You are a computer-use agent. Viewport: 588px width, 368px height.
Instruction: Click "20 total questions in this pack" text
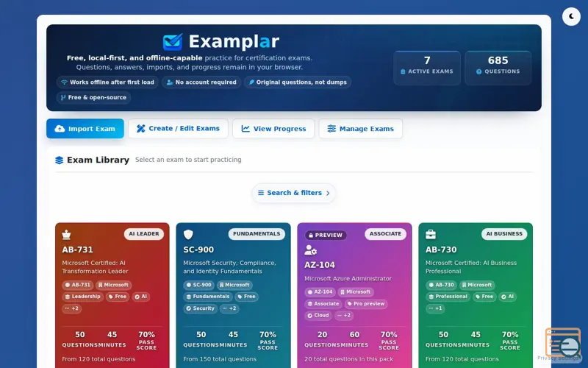tap(348, 359)
